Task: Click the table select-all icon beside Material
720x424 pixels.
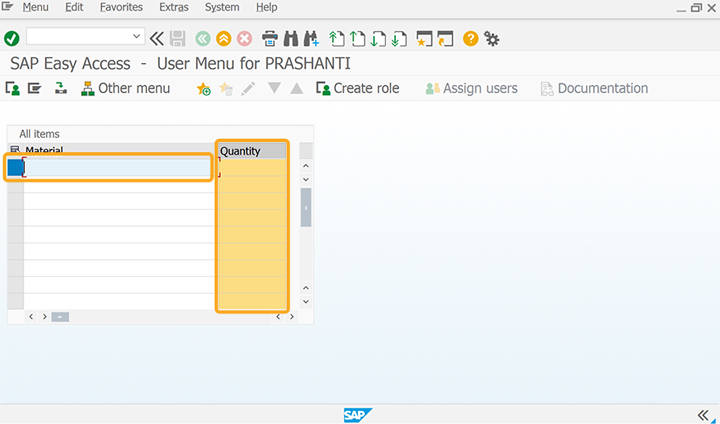Action: (15, 150)
